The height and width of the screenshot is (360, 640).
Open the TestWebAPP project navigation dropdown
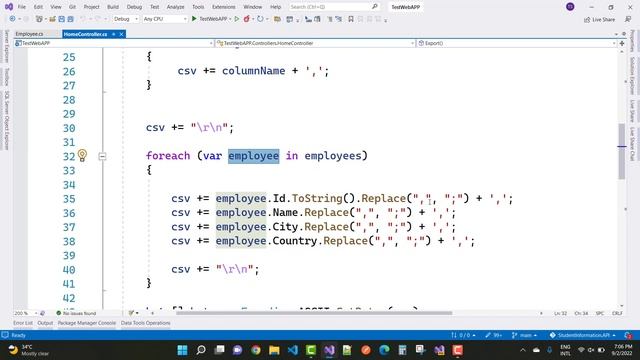pos(114,43)
